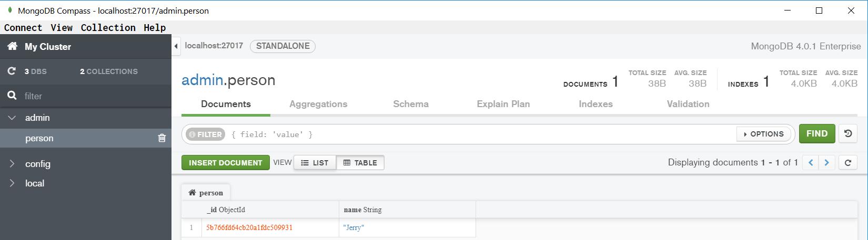
Task: Click the local database name
Action: point(35,183)
